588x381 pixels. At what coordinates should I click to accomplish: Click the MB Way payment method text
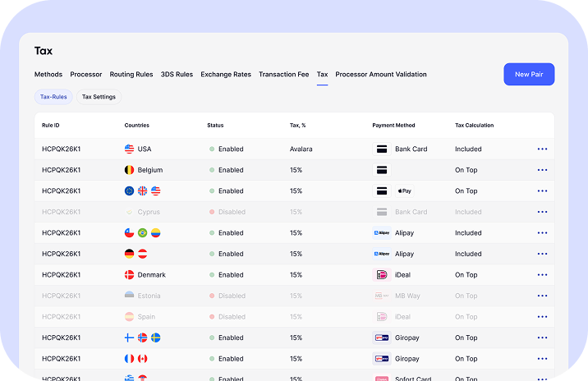coord(407,296)
